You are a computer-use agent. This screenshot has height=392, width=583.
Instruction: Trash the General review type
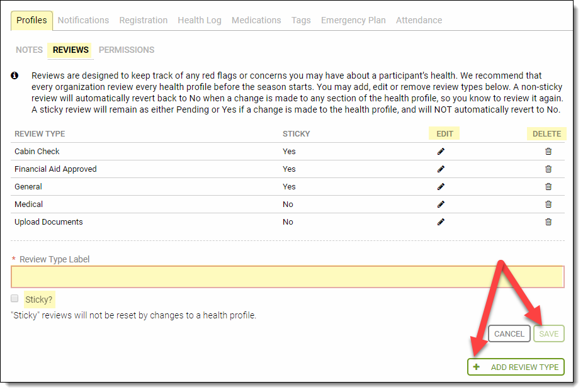coord(548,187)
